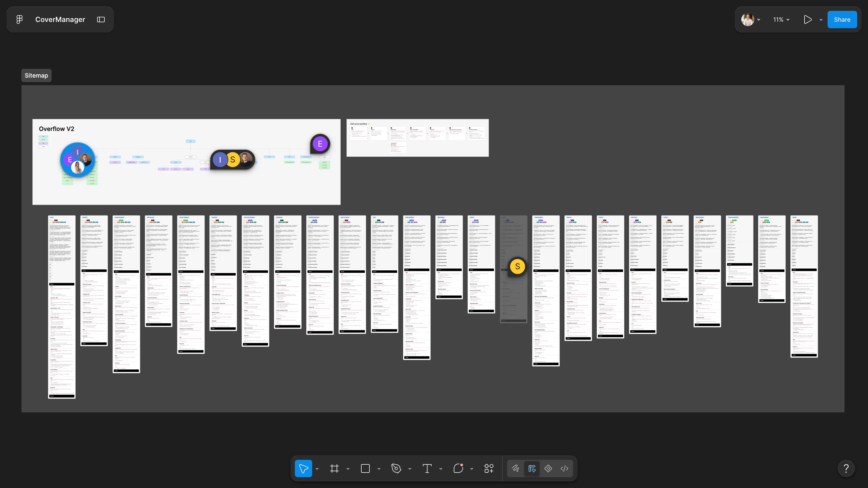Switch to Draw mode squiggle toggle
This screenshot has height=488, width=868.
pyautogui.click(x=516, y=468)
